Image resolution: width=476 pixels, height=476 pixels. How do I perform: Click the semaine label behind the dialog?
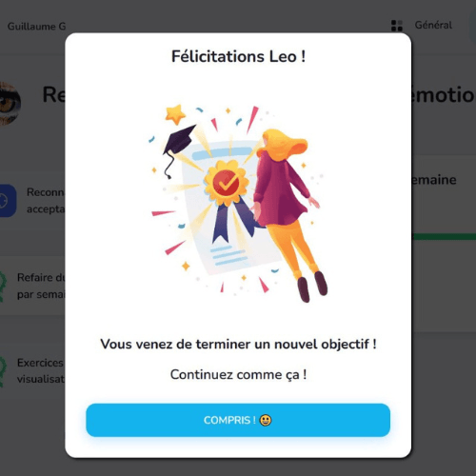434,180
